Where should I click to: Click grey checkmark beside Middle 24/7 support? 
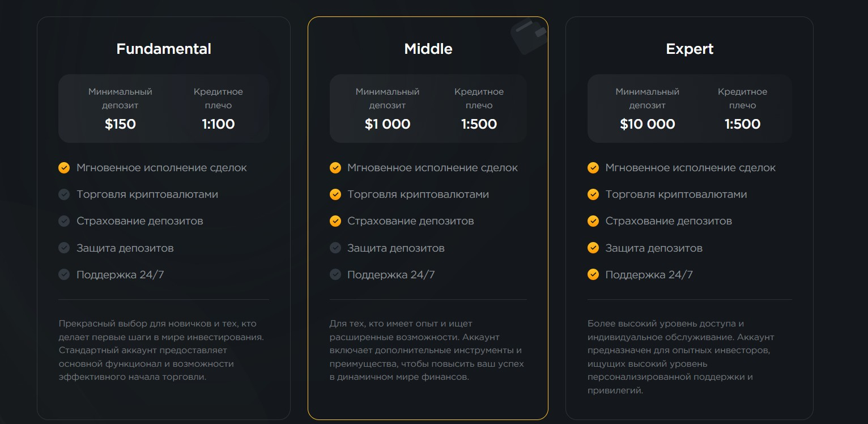pos(335,274)
